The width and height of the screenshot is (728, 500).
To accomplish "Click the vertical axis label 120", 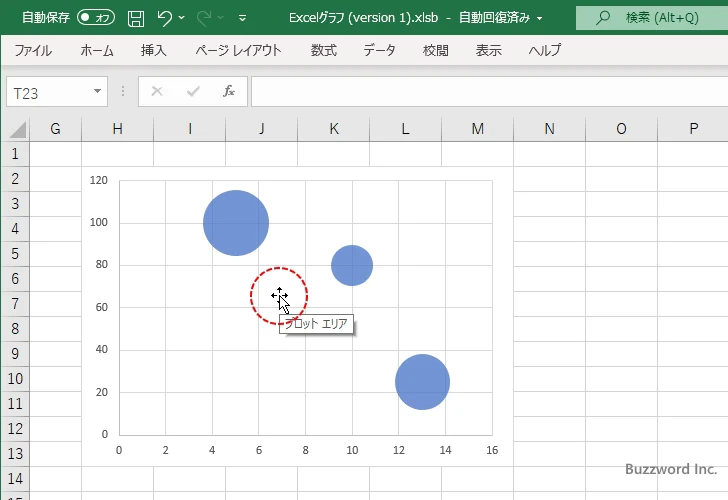I will tap(98, 180).
